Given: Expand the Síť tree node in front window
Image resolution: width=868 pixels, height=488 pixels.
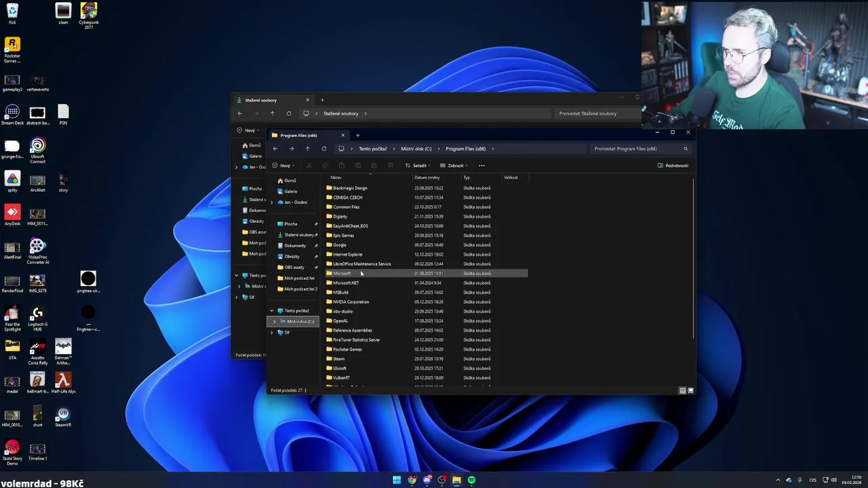Looking at the screenshot, I should pos(272,332).
